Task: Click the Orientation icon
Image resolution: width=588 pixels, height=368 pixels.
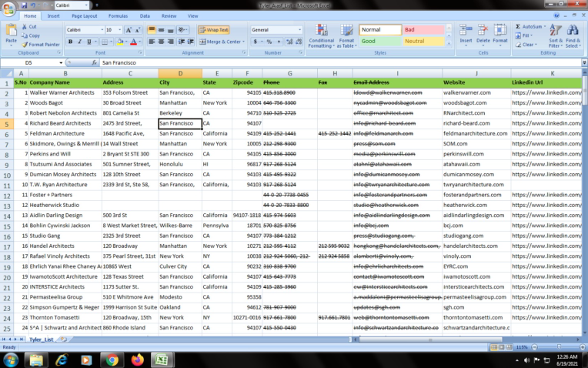Action: pos(182,30)
